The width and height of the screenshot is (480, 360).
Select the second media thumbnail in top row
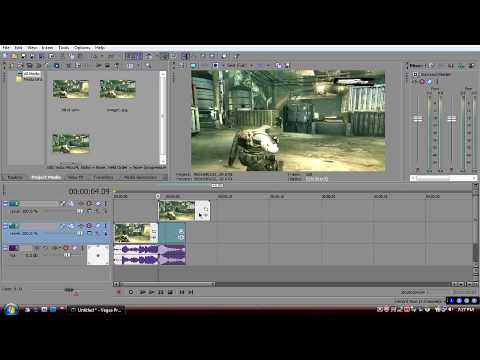point(118,89)
